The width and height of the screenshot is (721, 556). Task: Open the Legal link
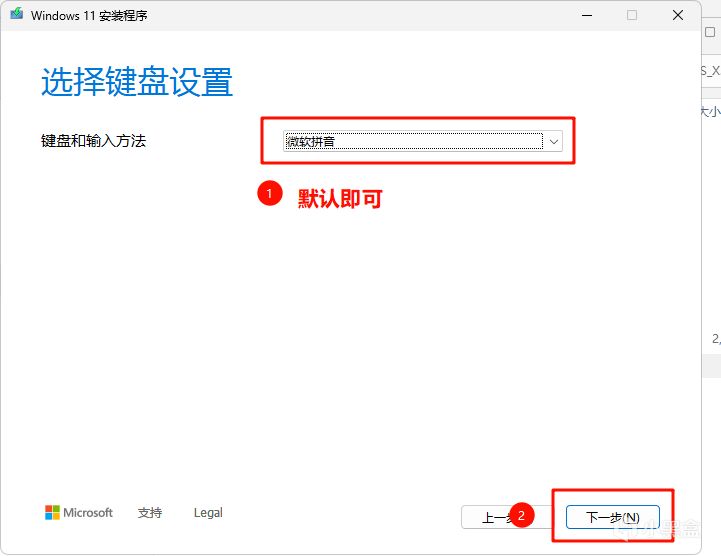[x=208, y=512]
